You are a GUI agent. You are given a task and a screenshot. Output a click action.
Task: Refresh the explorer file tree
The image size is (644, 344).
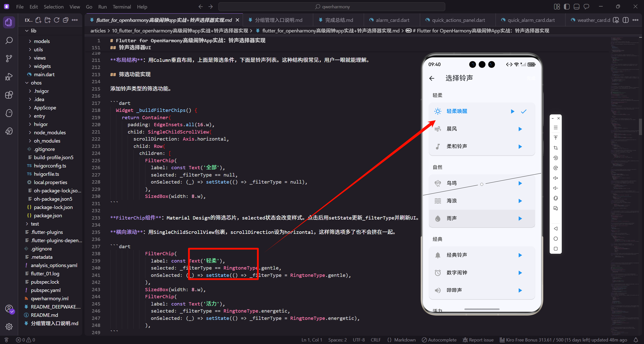pyautogui.click(x=57, y=20)
